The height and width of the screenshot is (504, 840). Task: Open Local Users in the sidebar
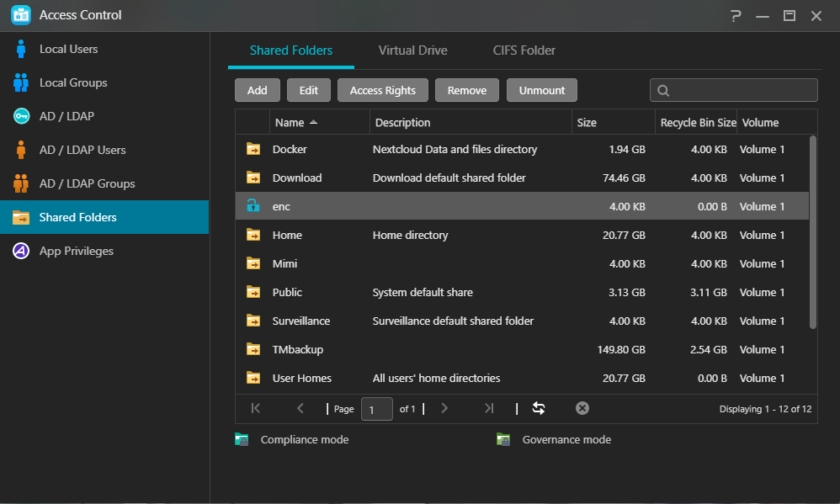pos(104,49)
